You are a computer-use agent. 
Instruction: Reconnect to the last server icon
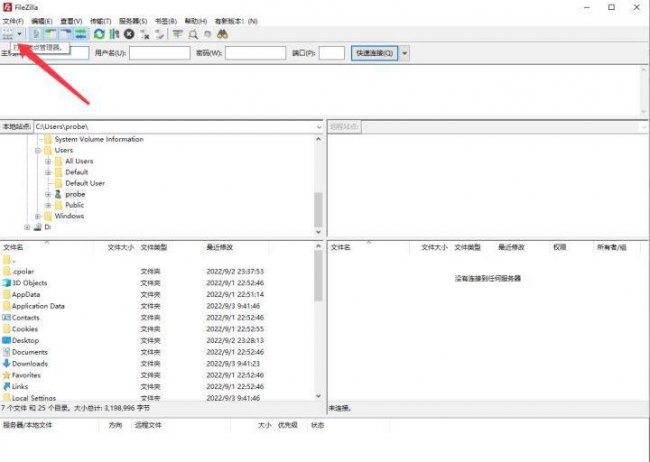[159, 34]
